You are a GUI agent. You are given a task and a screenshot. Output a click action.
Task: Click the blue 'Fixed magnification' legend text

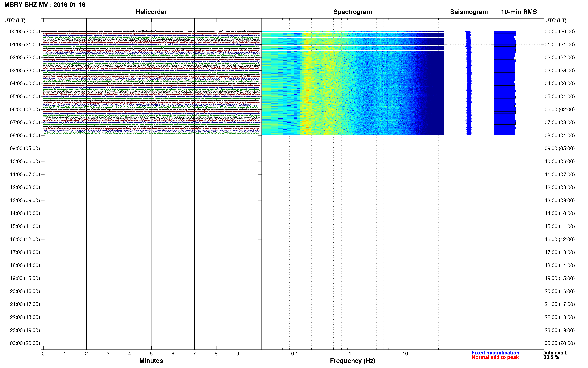(495, 353)
